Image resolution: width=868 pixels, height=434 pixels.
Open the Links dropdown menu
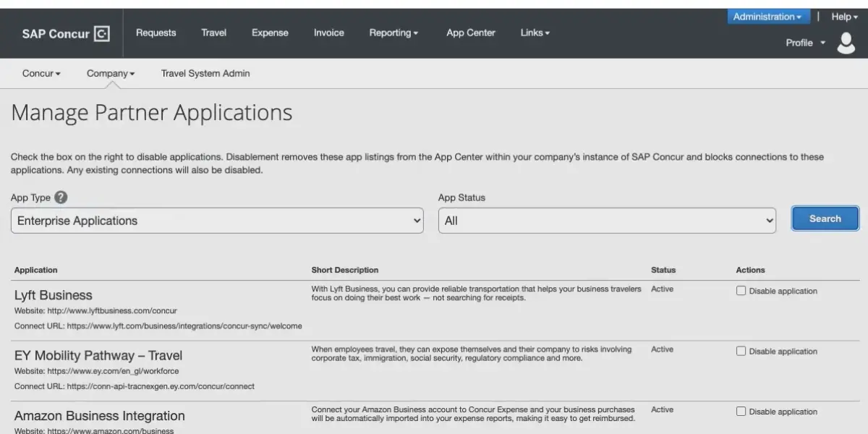[x=535, y=33]
